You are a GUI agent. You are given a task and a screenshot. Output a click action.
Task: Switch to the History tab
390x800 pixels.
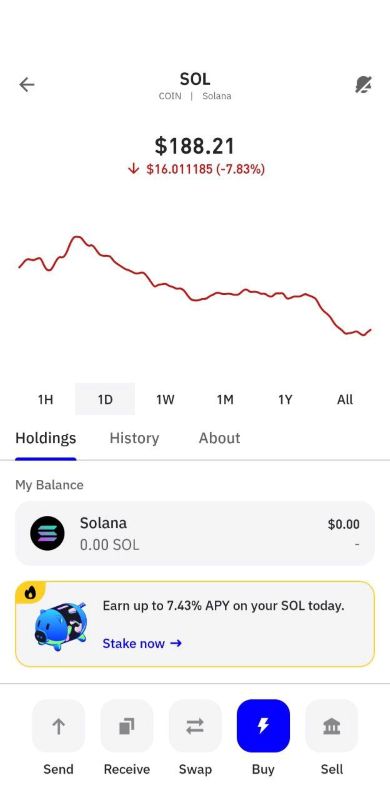(134, 438)
